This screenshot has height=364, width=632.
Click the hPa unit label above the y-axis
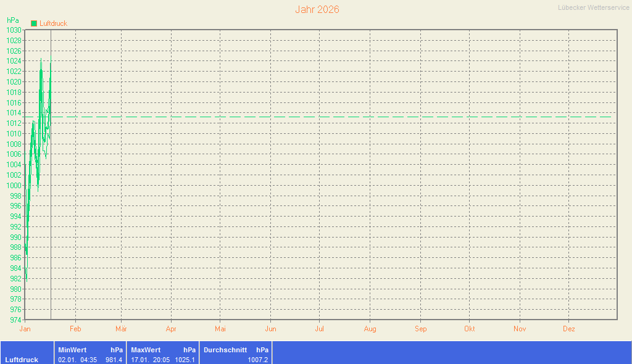[x=13, y=20]
